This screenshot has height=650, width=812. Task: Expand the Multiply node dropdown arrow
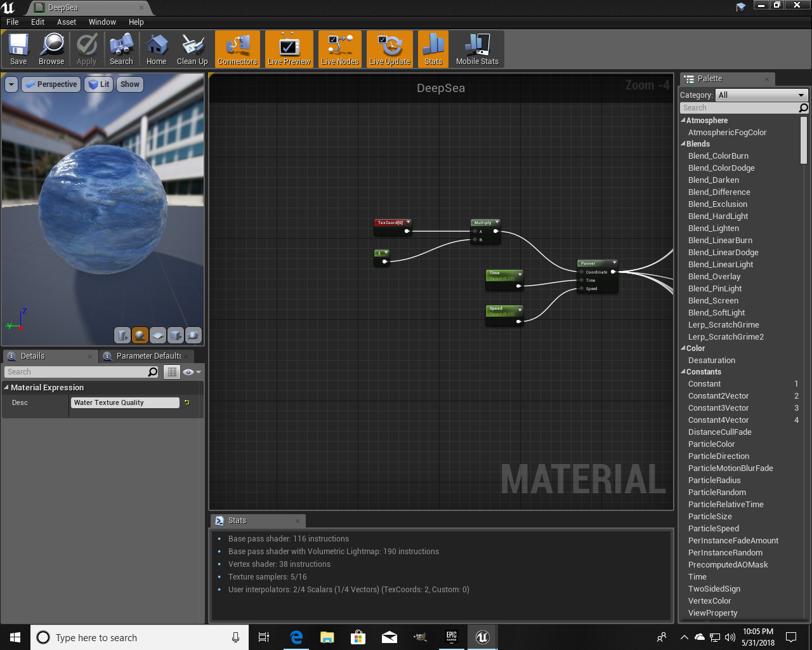(497, 222)
